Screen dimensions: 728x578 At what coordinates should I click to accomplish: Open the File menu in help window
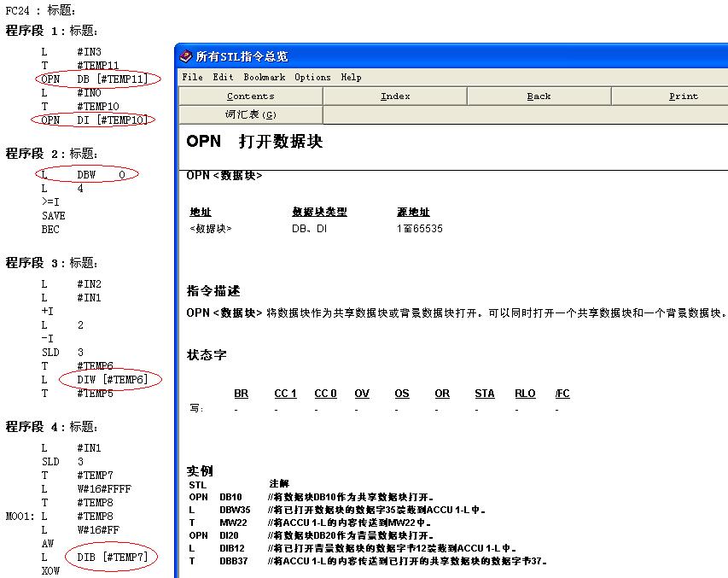coord(192,77)
